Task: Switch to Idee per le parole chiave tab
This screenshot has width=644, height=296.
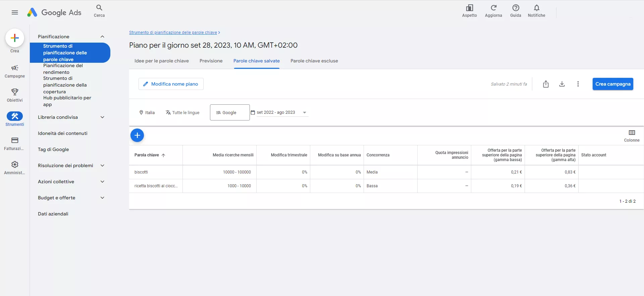Action: (x=162, y=61)
